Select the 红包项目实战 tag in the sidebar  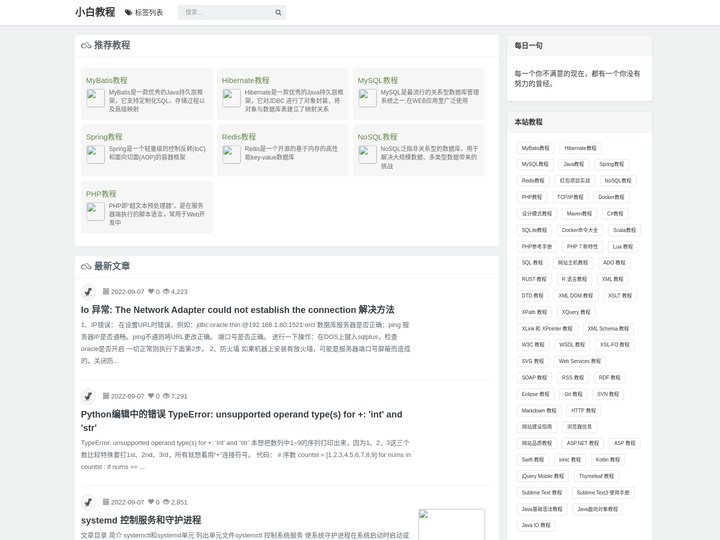[574, 180]
